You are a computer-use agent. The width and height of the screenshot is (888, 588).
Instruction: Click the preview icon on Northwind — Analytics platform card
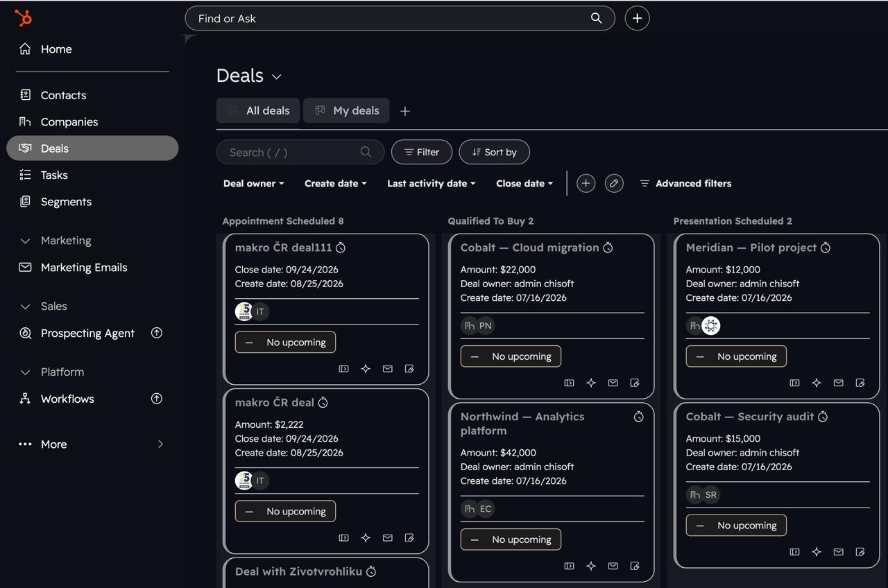coord(569,566)
